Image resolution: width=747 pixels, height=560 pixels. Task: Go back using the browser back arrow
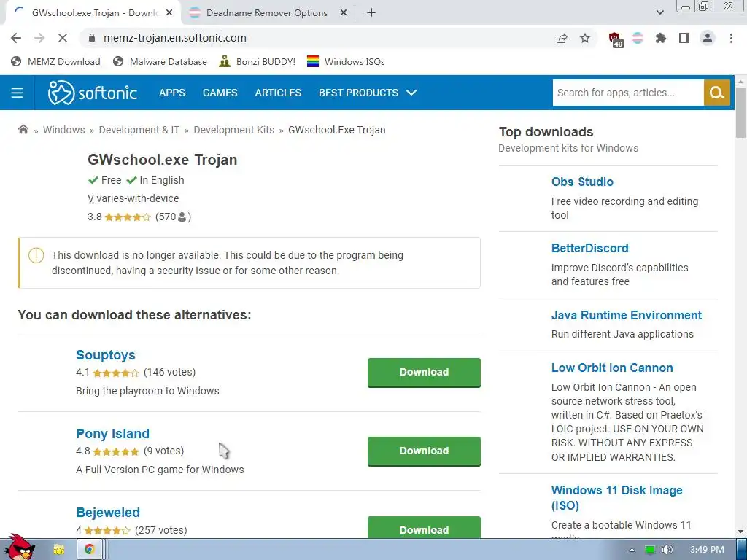[16, 38]
